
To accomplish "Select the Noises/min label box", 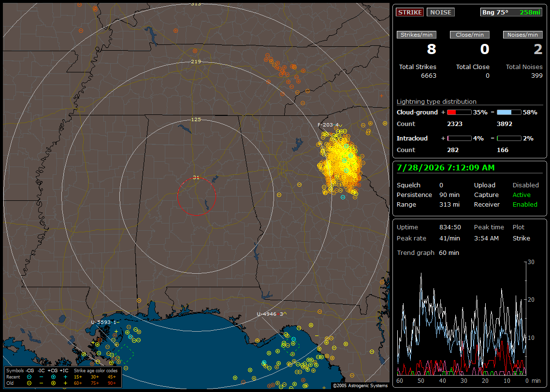I will (522, 35).
